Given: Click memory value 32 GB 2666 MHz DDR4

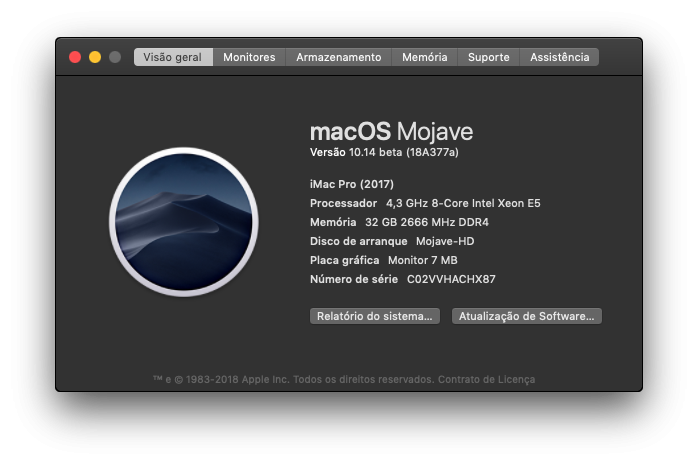Looking at the screenshot, I should [427, 222].
